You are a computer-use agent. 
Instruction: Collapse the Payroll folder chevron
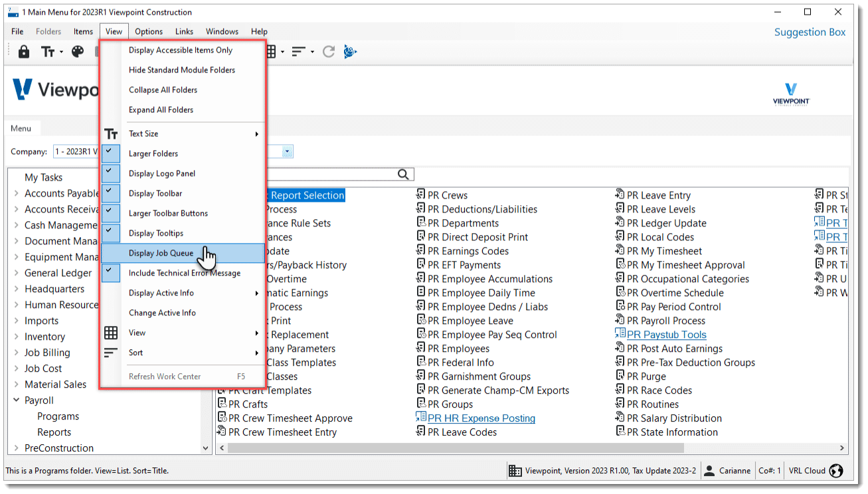tap(17, 400)
